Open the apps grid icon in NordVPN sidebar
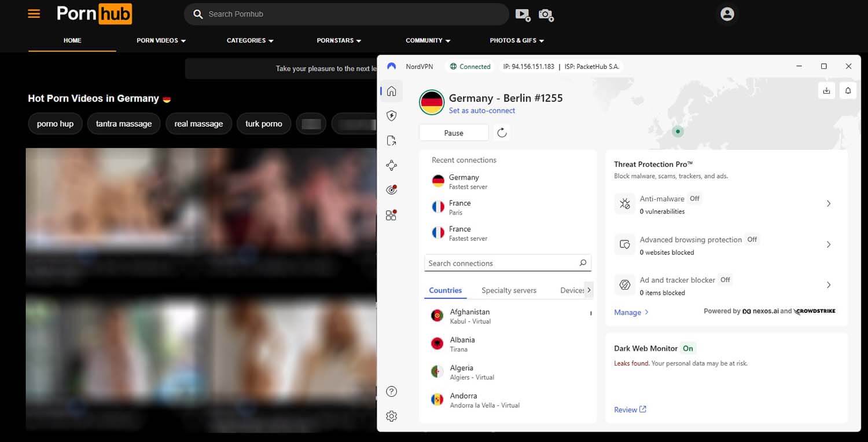This screenshot has width=868, height=442. pos(392,215)
